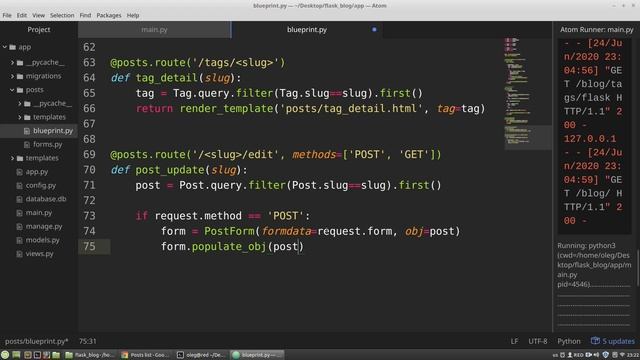
Task: Expand the templates folder inside posts
Action: pos(20,117)
